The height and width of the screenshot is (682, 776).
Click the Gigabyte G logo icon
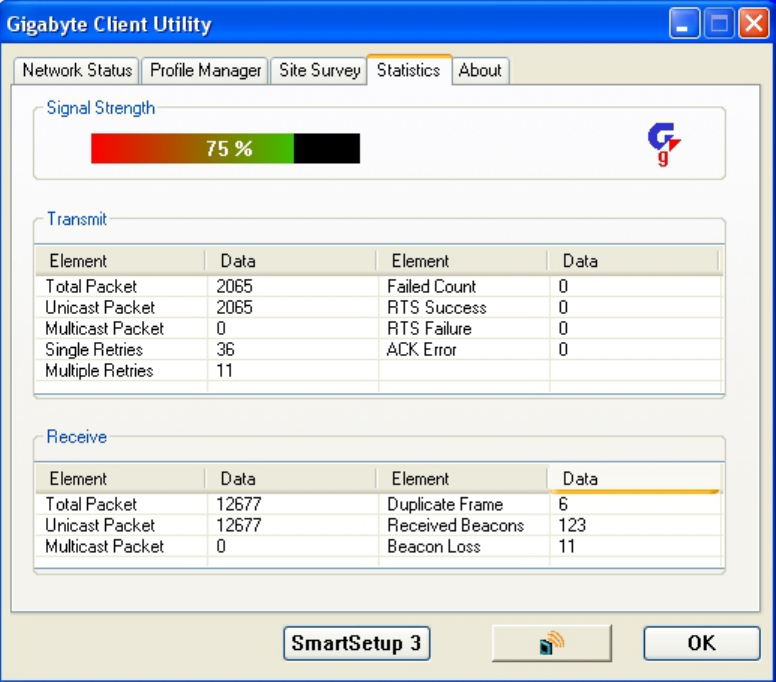coord(664,144)
